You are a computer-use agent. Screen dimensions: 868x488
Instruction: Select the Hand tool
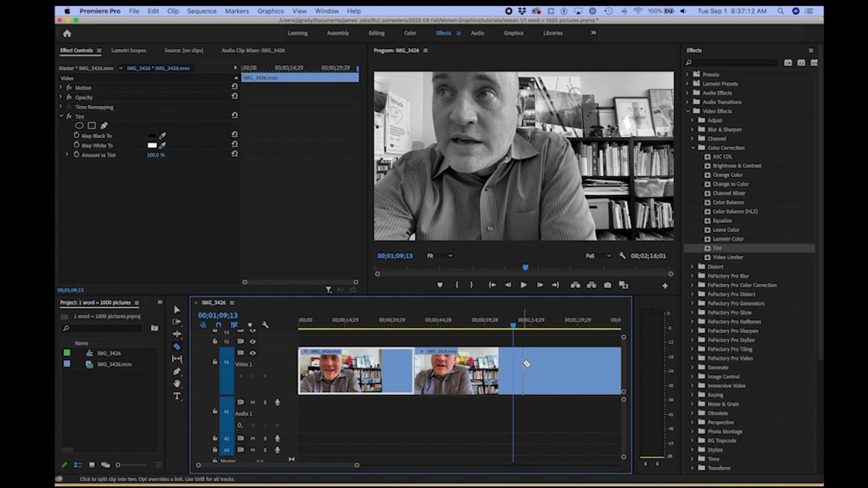click(x=177, y=384)
